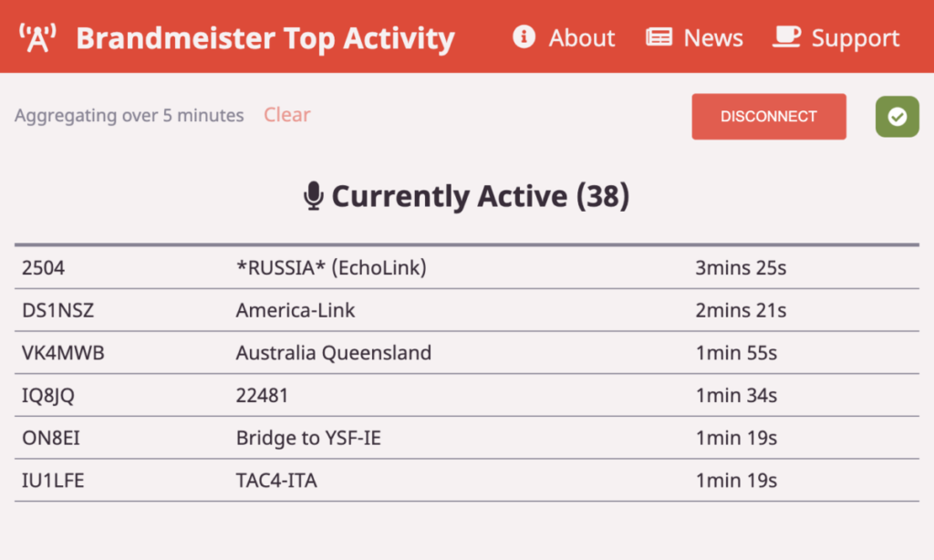934x560 pixels.
Task: Open the News section
Action: [x=712, y=37]
